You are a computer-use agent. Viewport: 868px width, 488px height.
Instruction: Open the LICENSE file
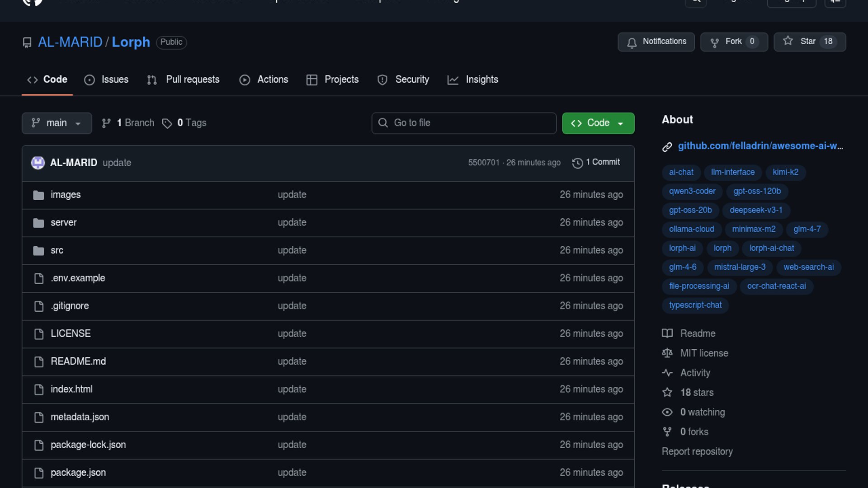[x=71, y=334]
